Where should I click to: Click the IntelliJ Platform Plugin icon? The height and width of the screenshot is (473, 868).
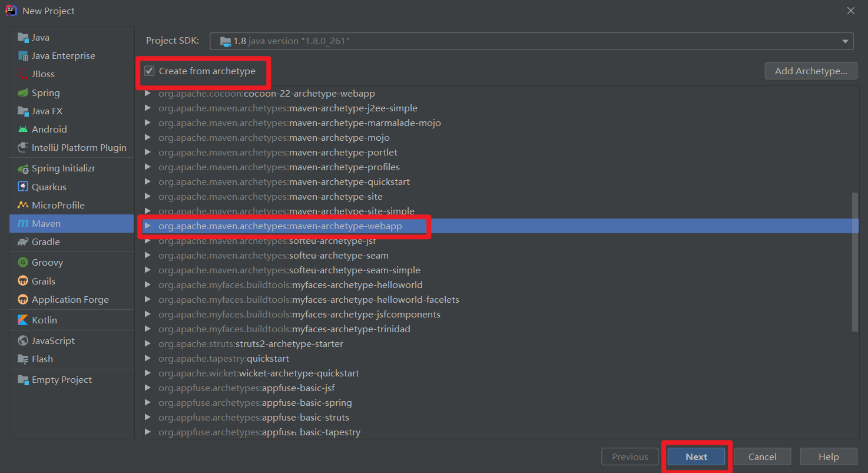click(23, 148)
